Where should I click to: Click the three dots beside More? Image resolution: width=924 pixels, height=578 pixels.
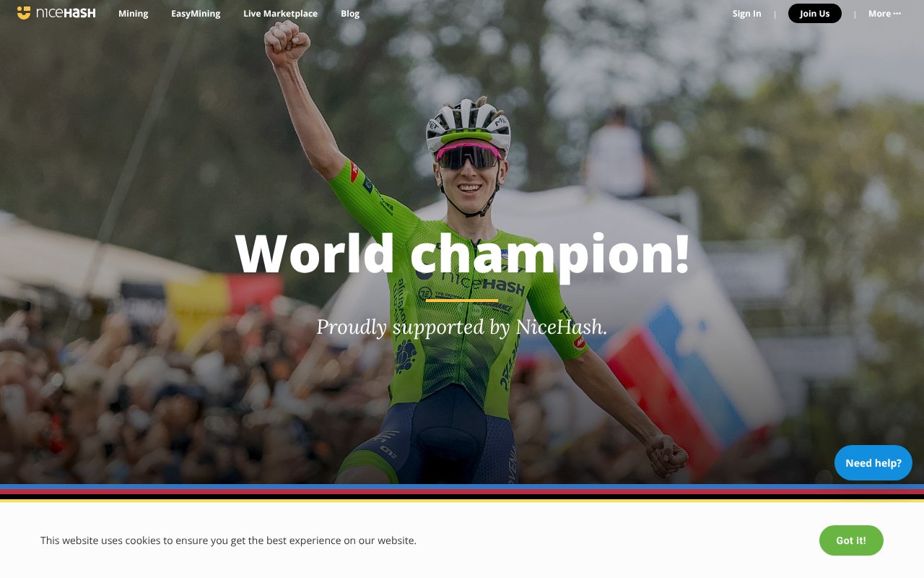(x=897, y=14)
